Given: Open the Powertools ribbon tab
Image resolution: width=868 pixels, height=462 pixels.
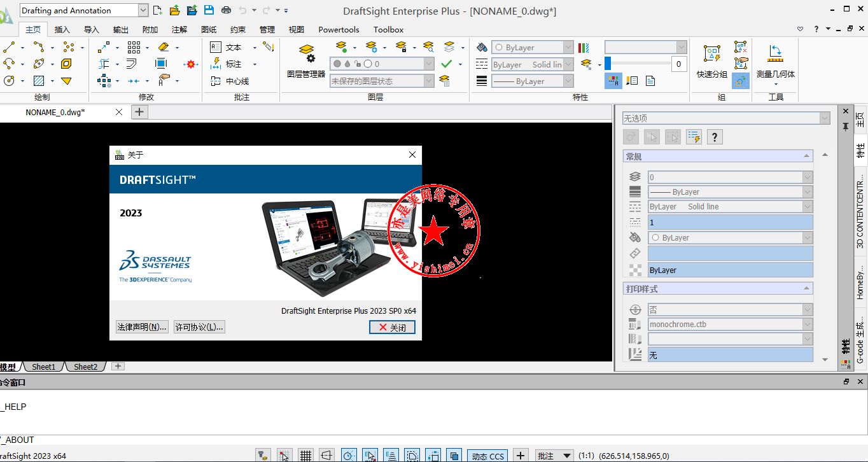Looking at the screenshot, I should pos(339,29).
